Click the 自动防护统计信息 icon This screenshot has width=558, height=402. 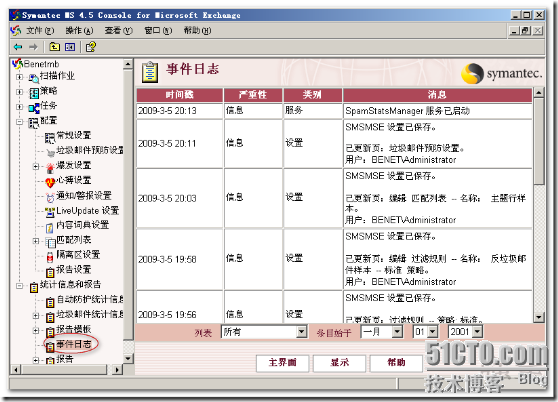50,302
